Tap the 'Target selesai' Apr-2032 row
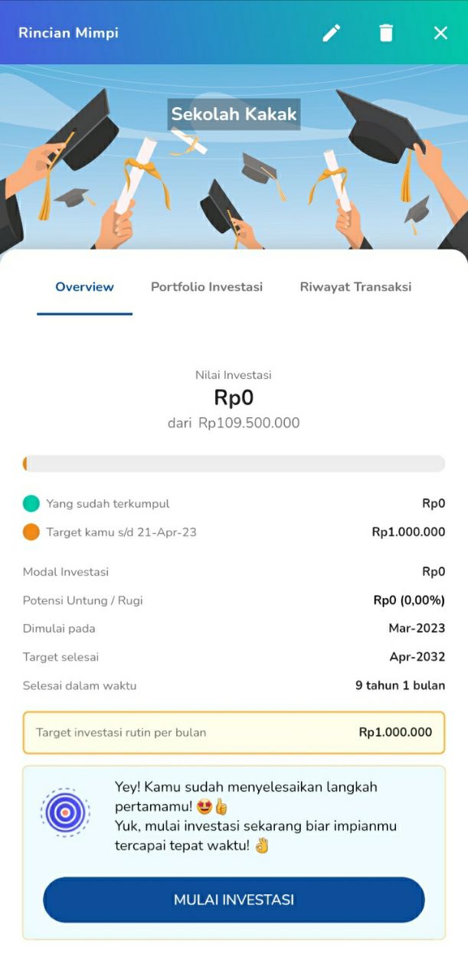Image resolution: width=468 pixels, height=980 pixels. click(x=234, y=657)
